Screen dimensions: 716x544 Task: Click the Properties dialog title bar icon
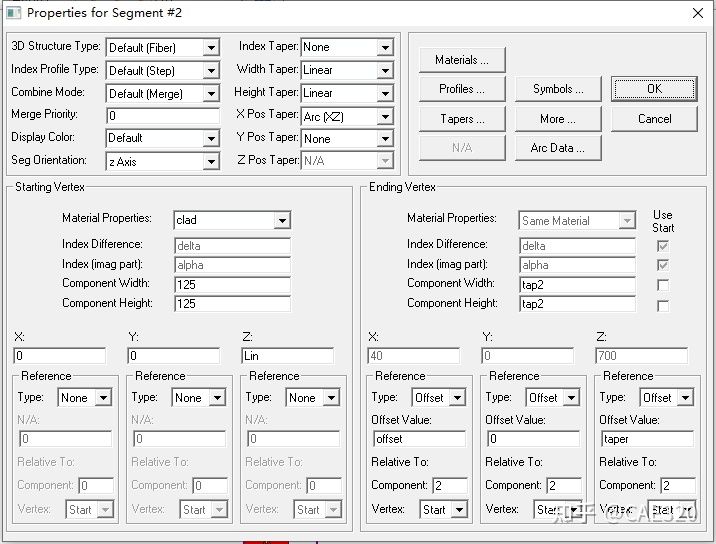[13, 12]
